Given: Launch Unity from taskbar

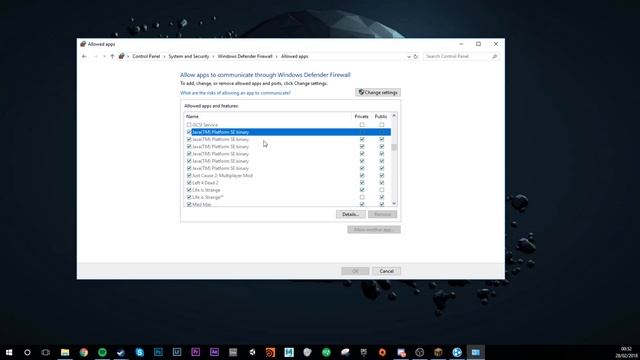Looking at the screenshot, I should point(252,352).
